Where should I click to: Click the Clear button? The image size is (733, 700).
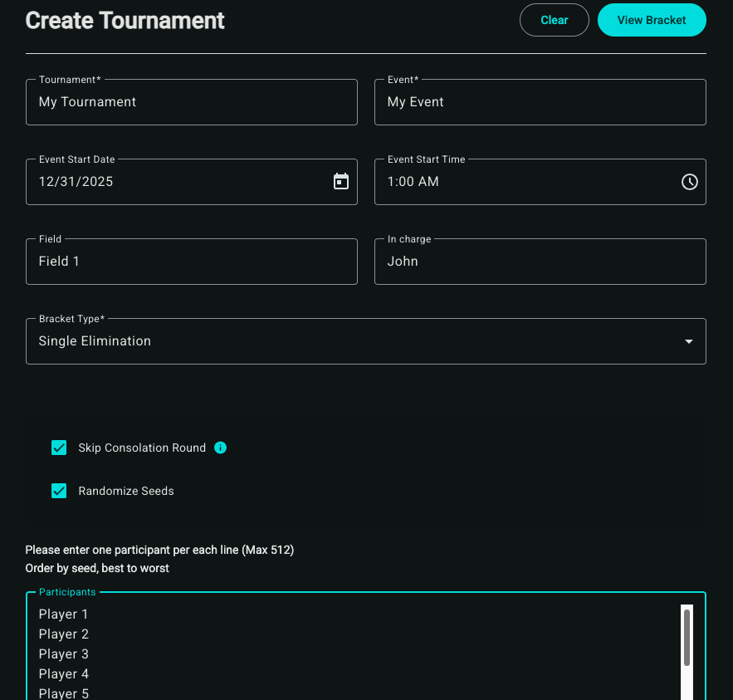coord(554,20)
